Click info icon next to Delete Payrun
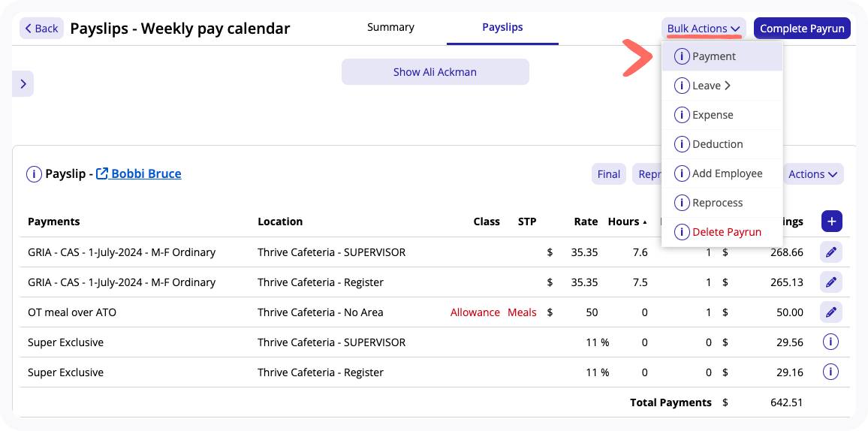 coord(681,232)
